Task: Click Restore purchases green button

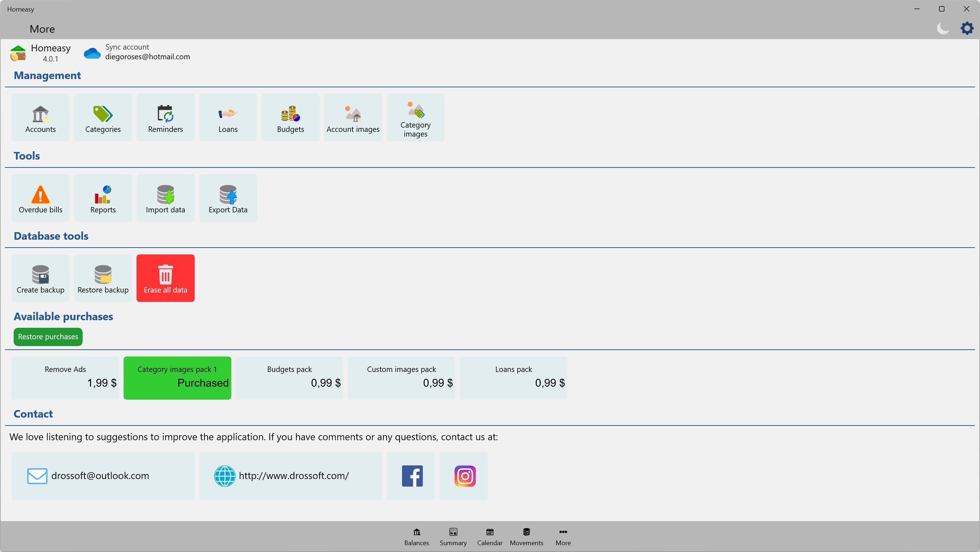Action: (x=48, y=337)
